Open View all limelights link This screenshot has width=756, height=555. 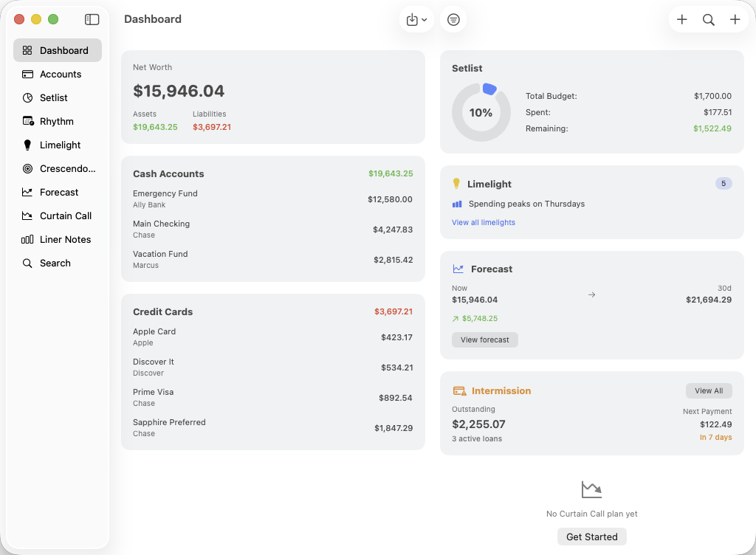483,222
